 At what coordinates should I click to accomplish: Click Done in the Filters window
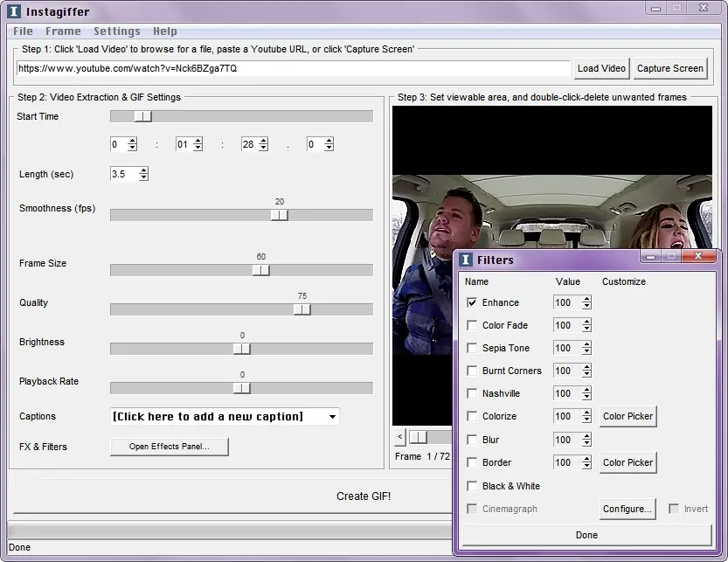(587, 535)
